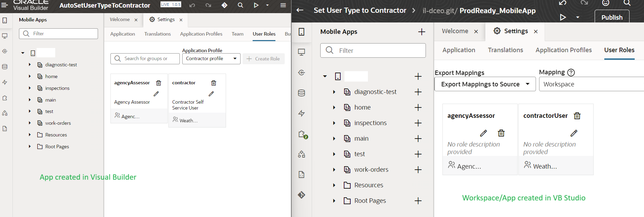Open the run options arrow beside the Visual Builder play button

tap(267, 5)
